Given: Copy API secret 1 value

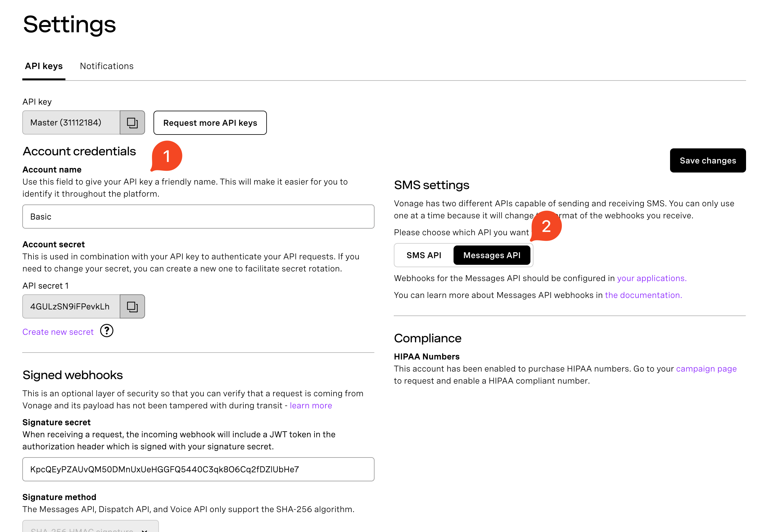Looking at the screenshot, I should click(132, 306).
